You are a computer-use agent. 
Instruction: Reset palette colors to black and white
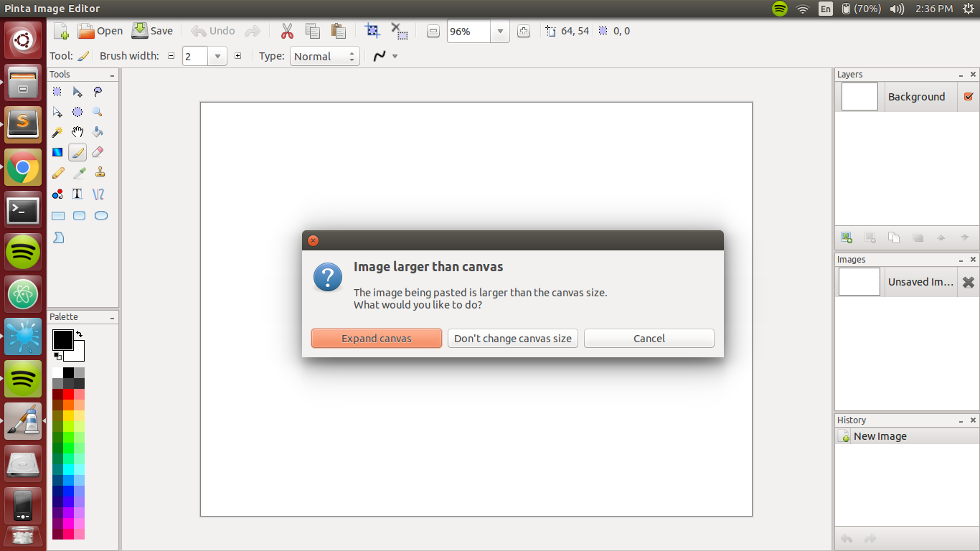click(57, 356)
